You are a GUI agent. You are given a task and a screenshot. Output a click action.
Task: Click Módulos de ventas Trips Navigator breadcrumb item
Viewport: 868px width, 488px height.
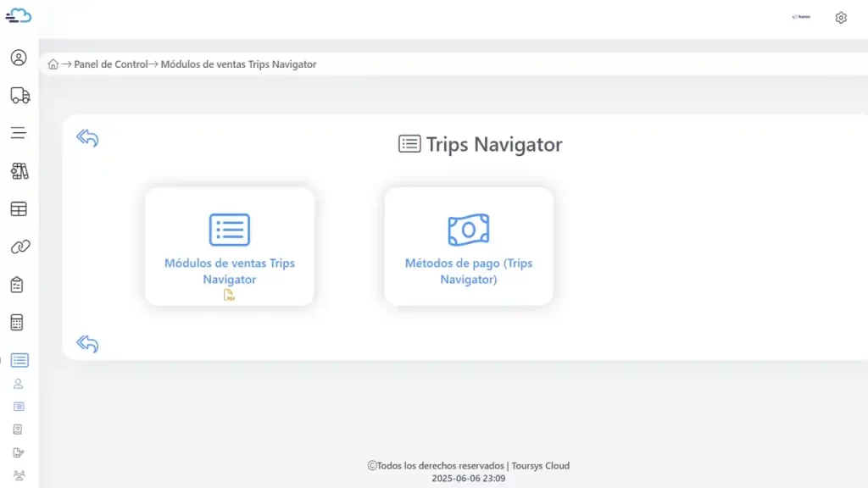pyautogui.click(x=240, y=64)
